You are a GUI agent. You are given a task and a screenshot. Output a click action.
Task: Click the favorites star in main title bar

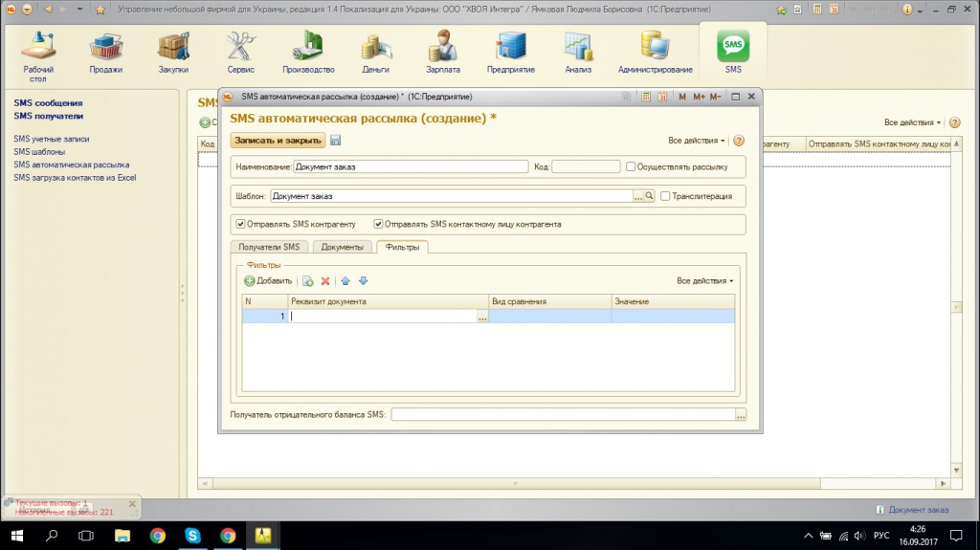(100, 10)
